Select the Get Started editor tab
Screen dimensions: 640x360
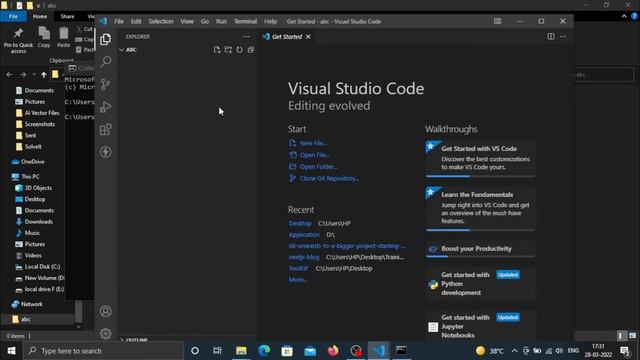click(287, 37)
